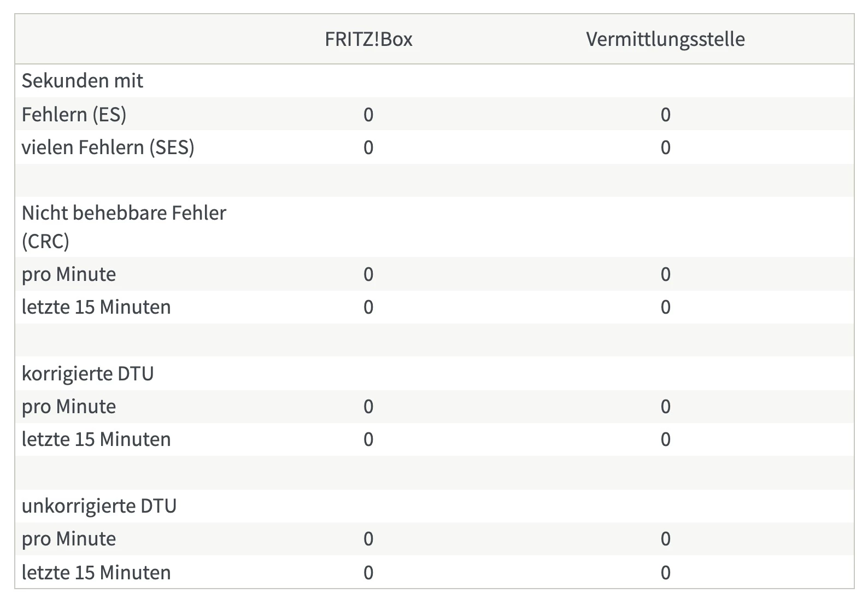Click "letzte 15 Minuten" under unkorrigierte DTU
This screenshot has width=868, height=599.
(x=96, y=573)
